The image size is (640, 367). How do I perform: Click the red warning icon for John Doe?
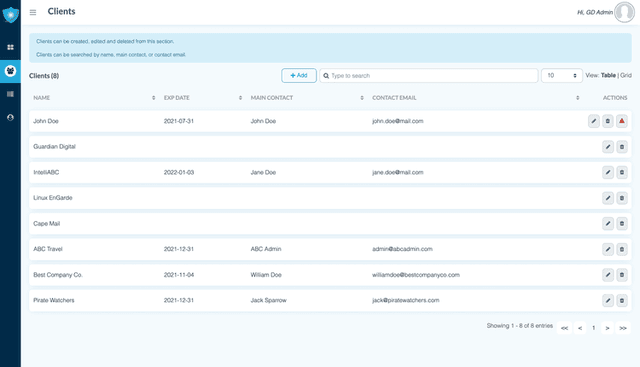pyautogui.click(x=622, y=121)
